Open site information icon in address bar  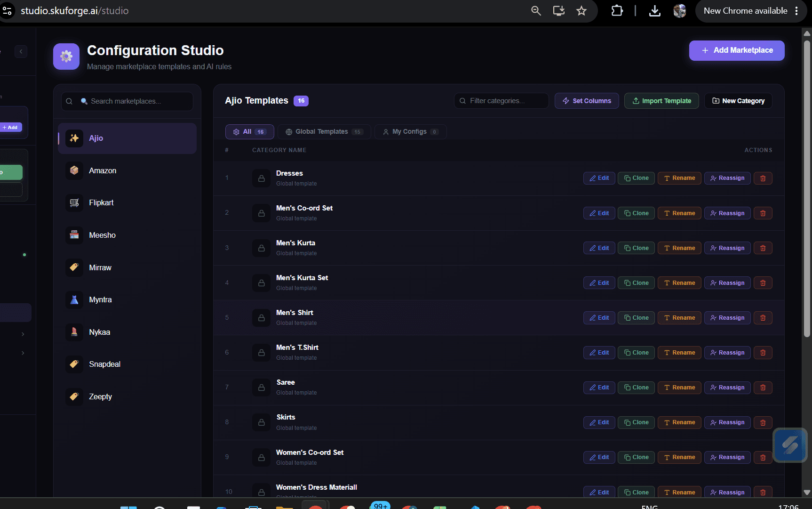click(x=8, y=11)
